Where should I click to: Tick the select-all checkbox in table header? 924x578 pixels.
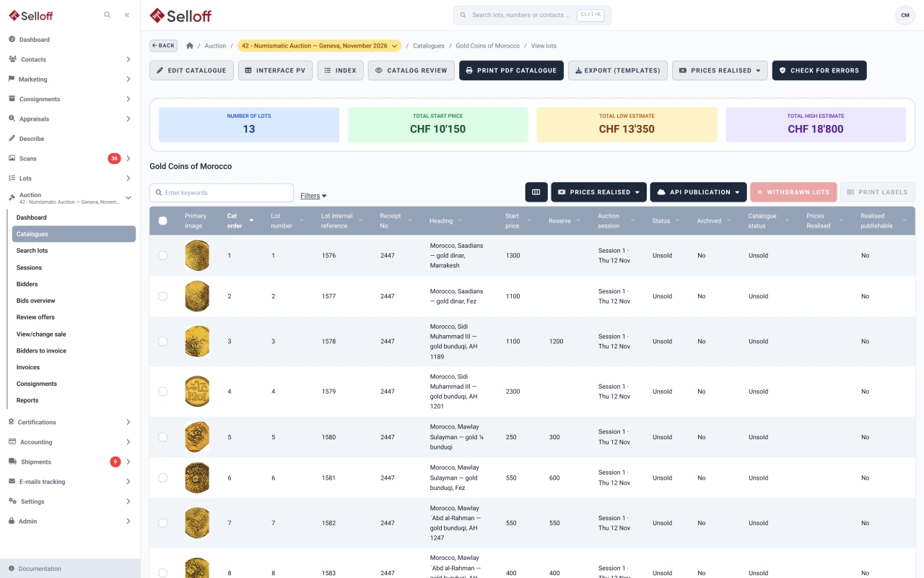pos(162,221)
